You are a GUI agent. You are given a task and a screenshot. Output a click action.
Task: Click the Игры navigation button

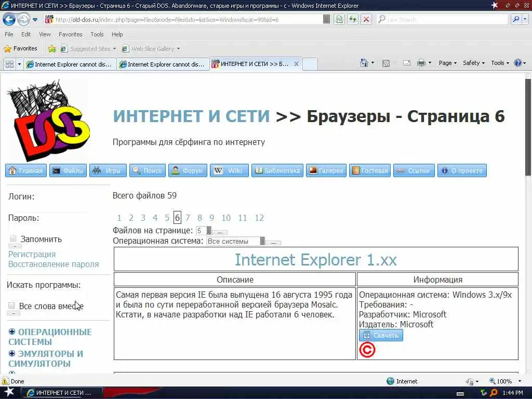tap(108, 170)
